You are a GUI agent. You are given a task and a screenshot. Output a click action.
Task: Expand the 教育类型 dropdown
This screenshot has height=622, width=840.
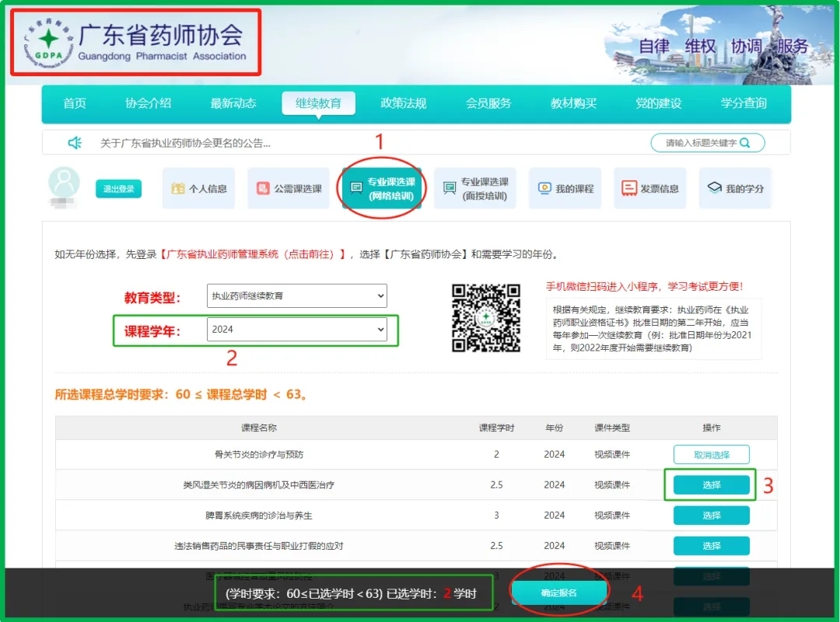point(297,296)
